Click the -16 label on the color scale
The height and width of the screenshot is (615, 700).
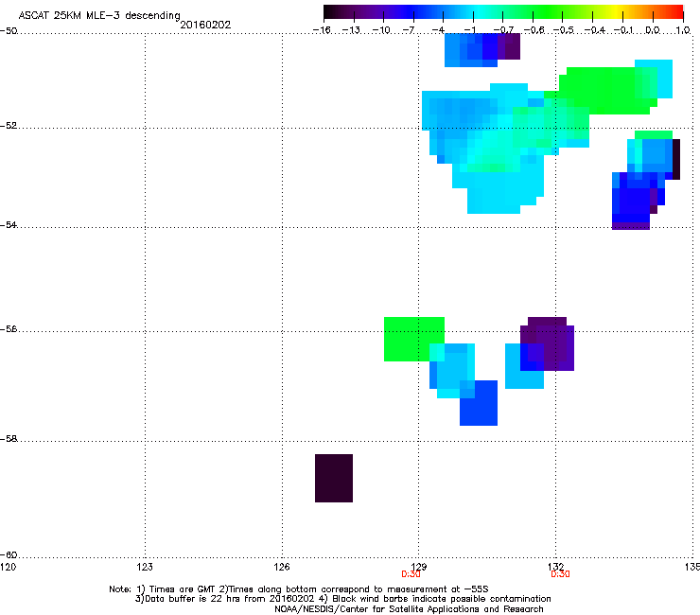[322, 30]
